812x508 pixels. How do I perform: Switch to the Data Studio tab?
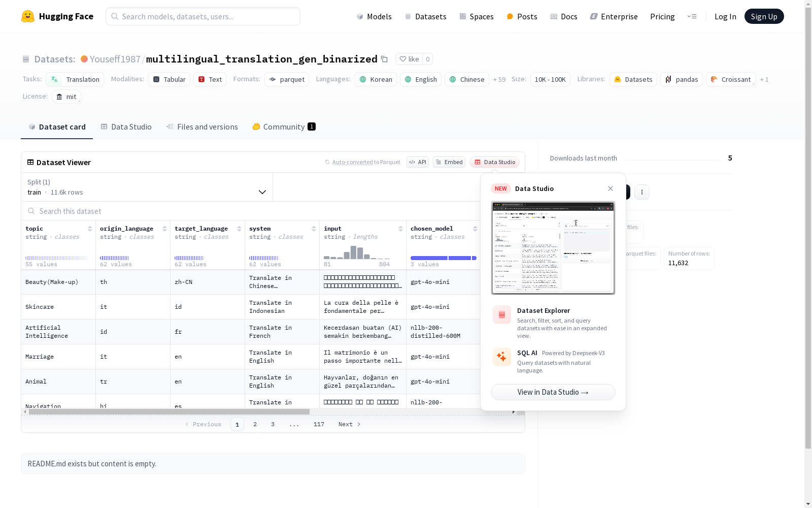[126, 127]
